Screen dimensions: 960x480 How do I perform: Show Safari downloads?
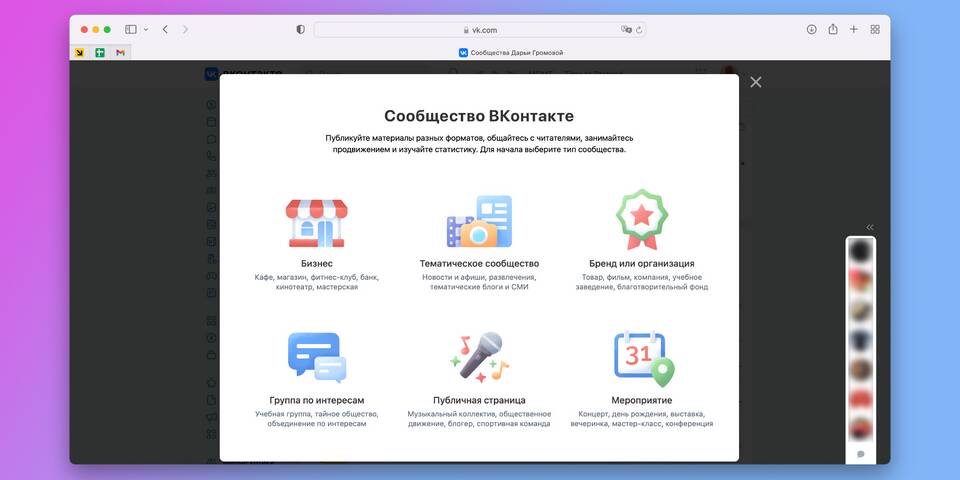click(x=811, y=29)
